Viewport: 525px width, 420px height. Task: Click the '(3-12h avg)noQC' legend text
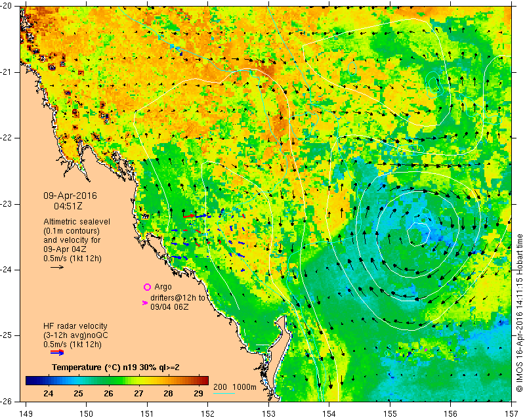pos(75,335)
